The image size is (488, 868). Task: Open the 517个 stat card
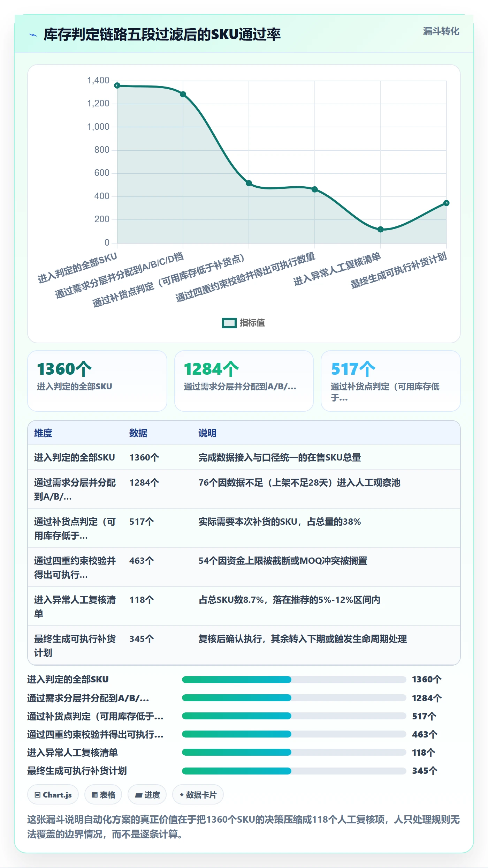pyautogui.click(x=391, y=381)
